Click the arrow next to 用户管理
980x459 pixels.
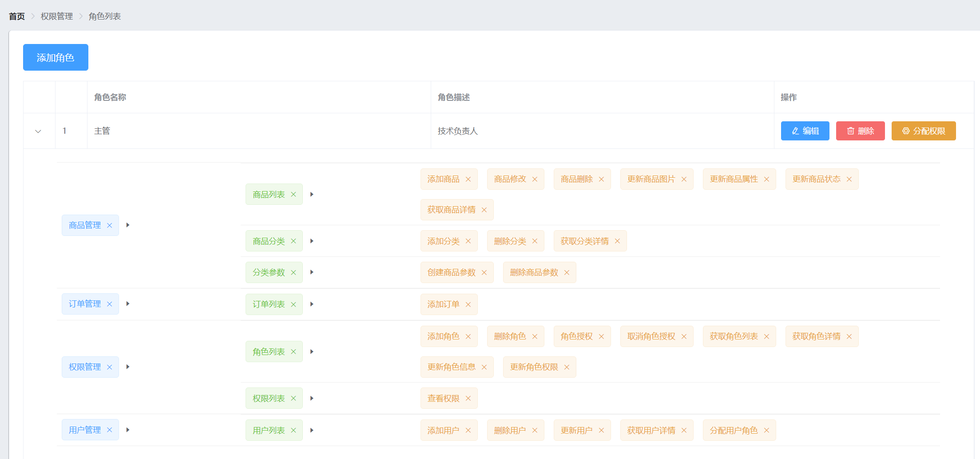(128, 430)
